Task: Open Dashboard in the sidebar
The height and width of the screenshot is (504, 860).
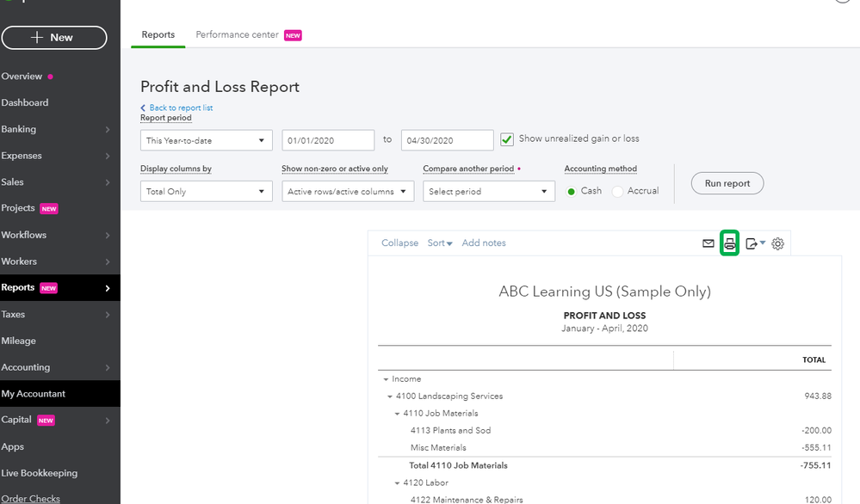Action: click(x=25, y=103)
